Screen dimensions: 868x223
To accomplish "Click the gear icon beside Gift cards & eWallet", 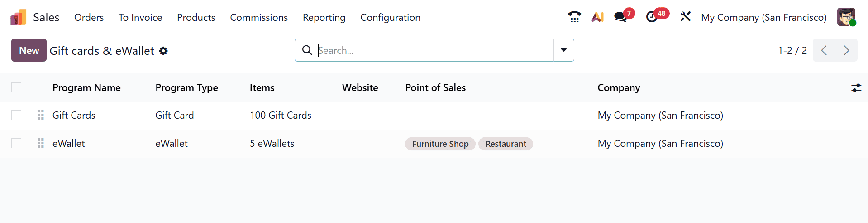I will (x=163, y=51).
